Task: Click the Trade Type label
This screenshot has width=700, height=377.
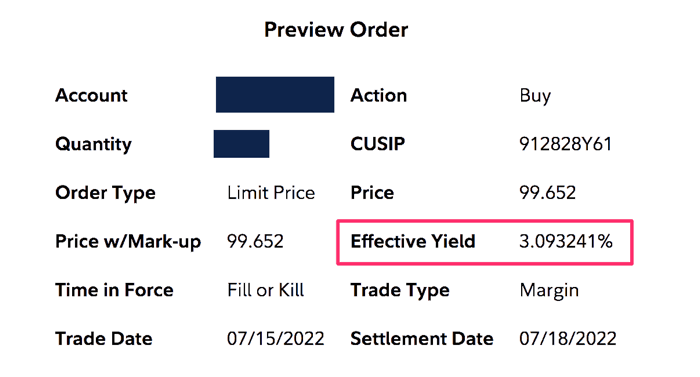Action: [400, 291]
